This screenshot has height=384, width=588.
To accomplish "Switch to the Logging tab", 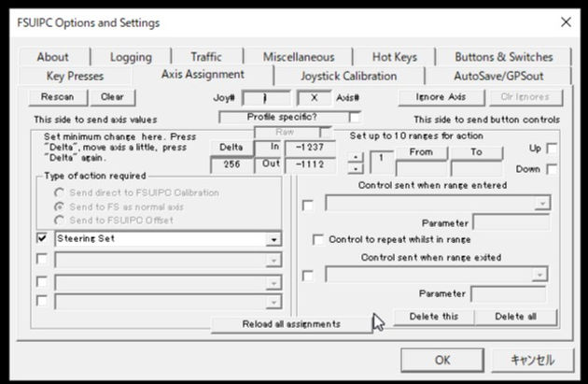I will coord(131,57).
